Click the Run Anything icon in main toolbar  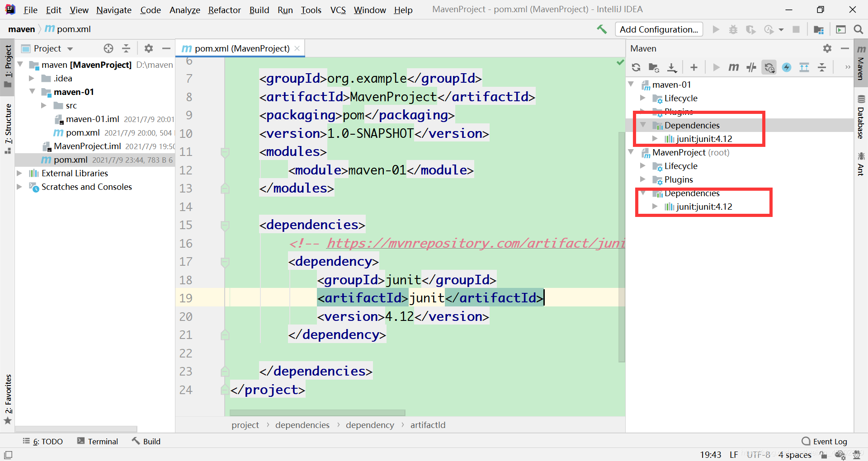(x=841, y=29)
